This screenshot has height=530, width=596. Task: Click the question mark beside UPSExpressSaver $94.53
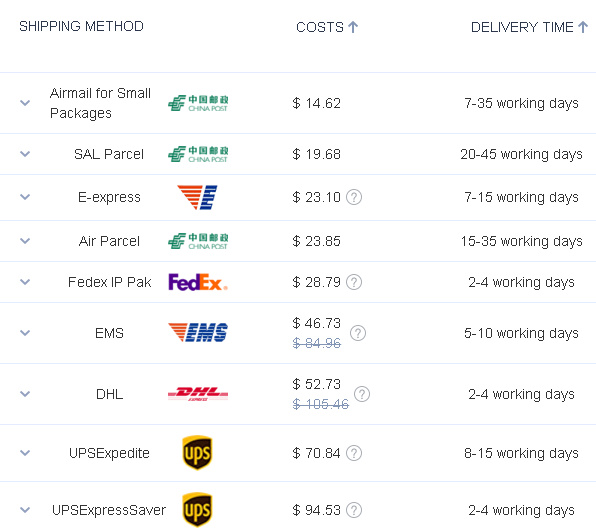coord(354,510)
